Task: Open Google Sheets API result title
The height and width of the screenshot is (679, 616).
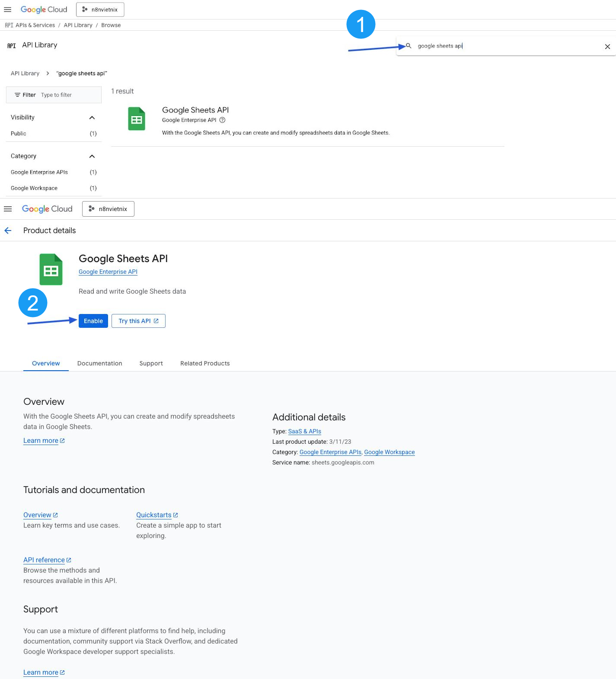Action: (x=195, y=110)
